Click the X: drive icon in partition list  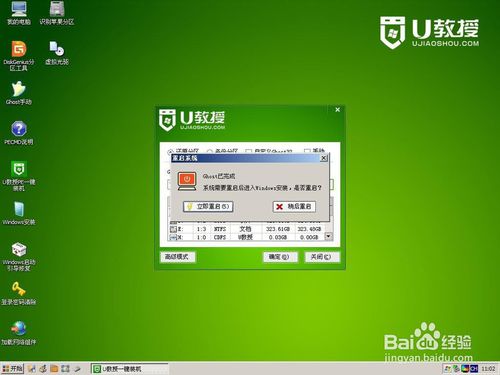tap(173, 237)
